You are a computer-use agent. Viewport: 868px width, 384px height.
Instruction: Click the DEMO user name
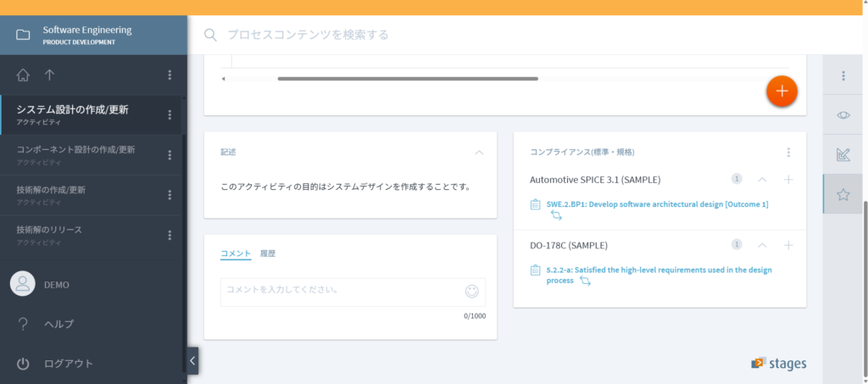pyautogui.click(x=57, y=285)
